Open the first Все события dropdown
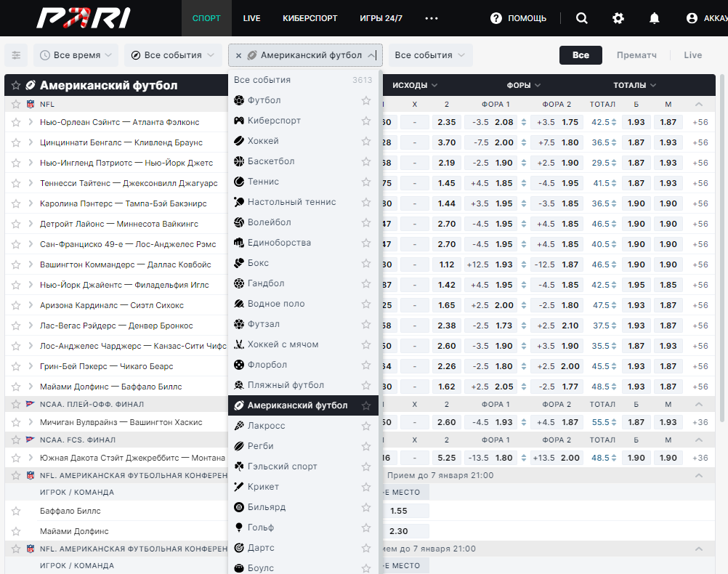 (173, 55)
